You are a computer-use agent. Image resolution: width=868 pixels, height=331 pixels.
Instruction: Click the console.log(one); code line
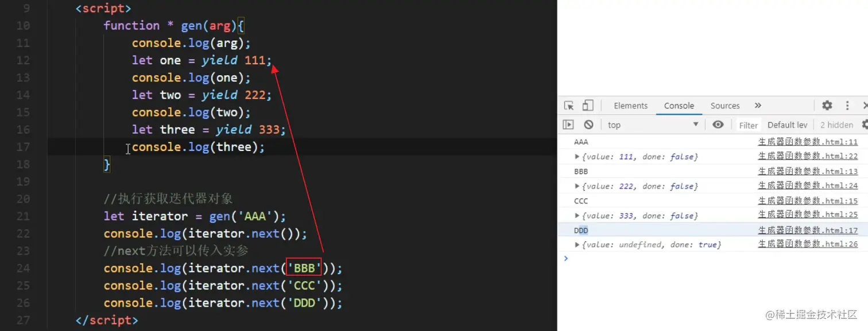tap(192, 77)
